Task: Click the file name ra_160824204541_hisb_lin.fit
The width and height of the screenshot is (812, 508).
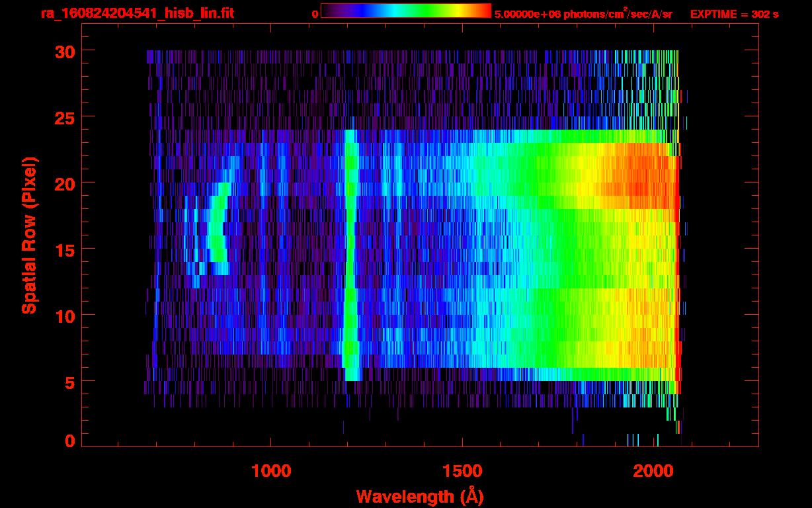Action: pos(137,13)
